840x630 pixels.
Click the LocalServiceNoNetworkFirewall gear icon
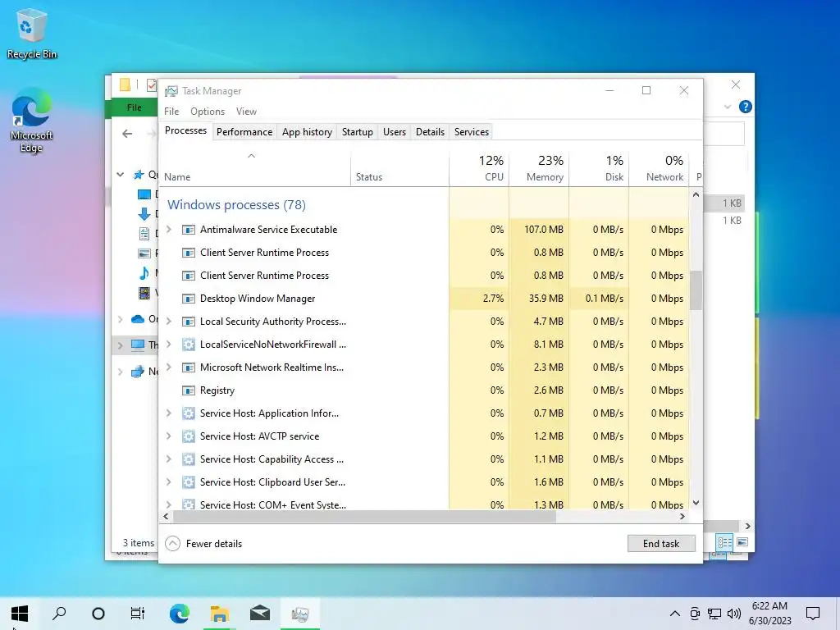click(188, 345)
